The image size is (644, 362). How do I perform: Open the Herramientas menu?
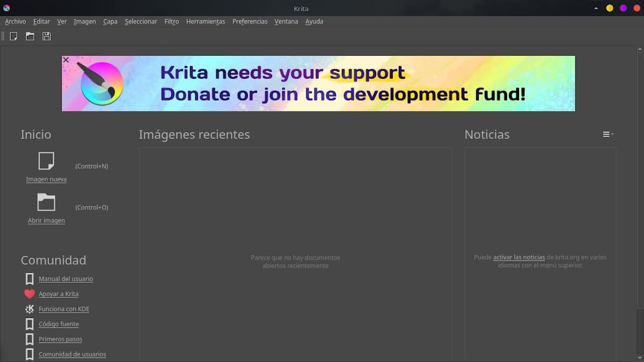[x=206, y=21]
